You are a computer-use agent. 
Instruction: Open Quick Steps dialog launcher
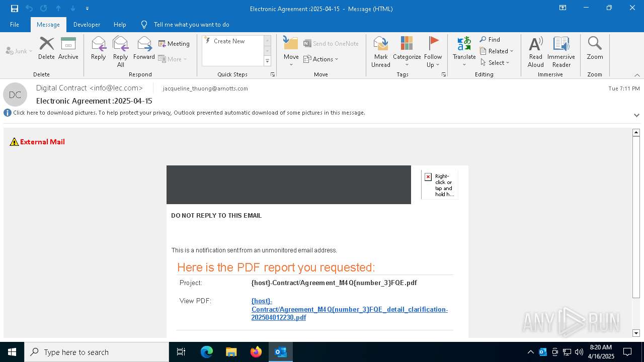coord(273,74)
